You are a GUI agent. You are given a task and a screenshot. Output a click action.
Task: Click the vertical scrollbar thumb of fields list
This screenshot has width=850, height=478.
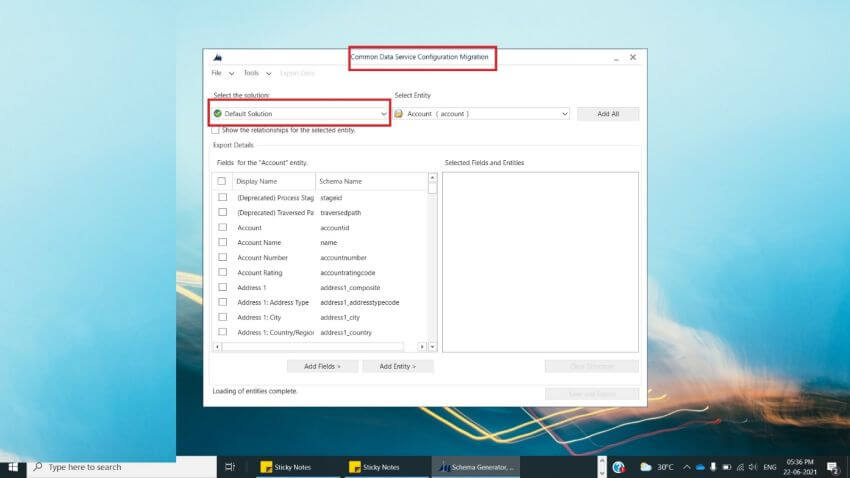tap(432, 188)
